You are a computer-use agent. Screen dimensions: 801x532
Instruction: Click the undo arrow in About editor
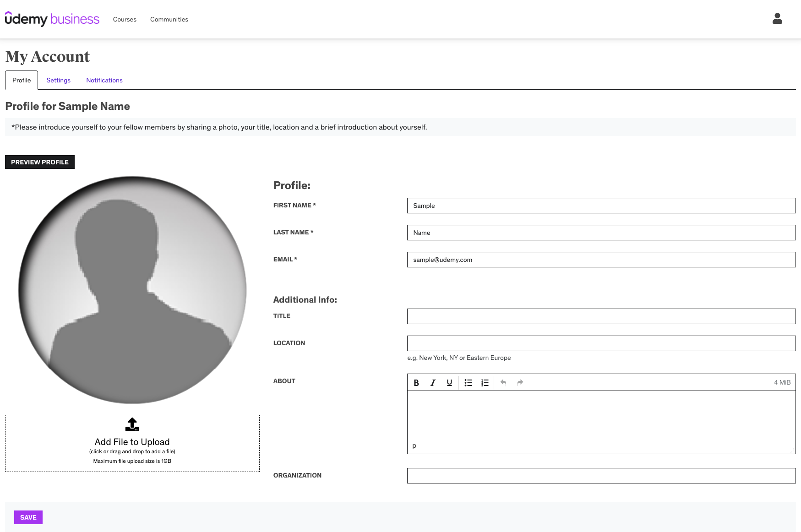(503, 383)
